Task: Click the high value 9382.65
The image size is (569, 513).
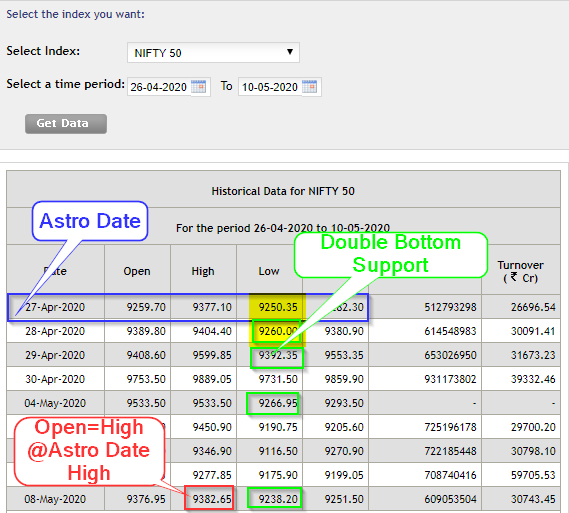Action: [212, 499]
